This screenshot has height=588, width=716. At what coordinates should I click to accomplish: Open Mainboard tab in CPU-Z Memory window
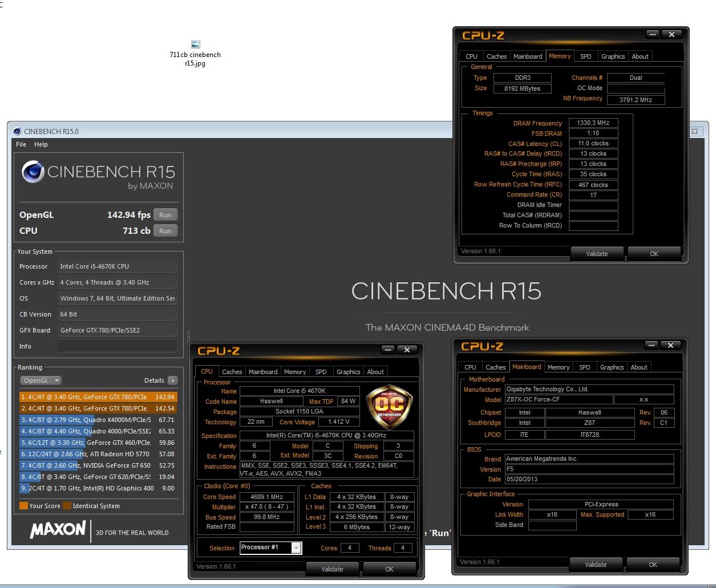pyautogui.click(x=528, y=56)
